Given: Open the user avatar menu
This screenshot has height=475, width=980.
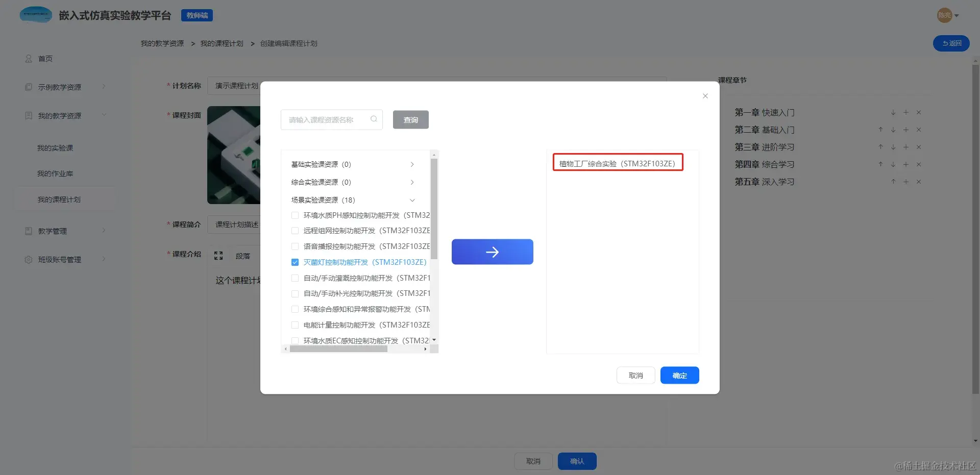Looking at the screenshot, I should [948, 15].
